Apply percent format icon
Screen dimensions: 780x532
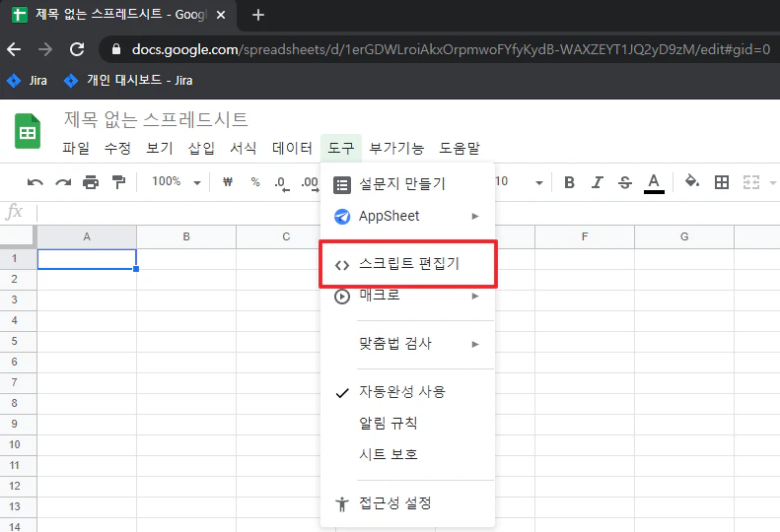pos(255,182)
